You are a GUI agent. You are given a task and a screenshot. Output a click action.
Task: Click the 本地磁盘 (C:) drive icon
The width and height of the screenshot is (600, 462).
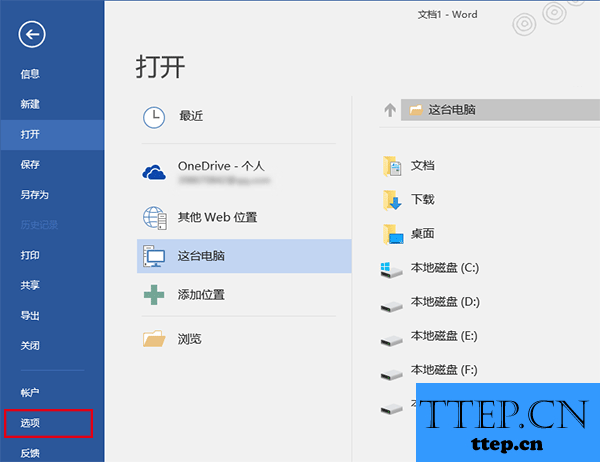pyautogui.click(x=391, y=270)
